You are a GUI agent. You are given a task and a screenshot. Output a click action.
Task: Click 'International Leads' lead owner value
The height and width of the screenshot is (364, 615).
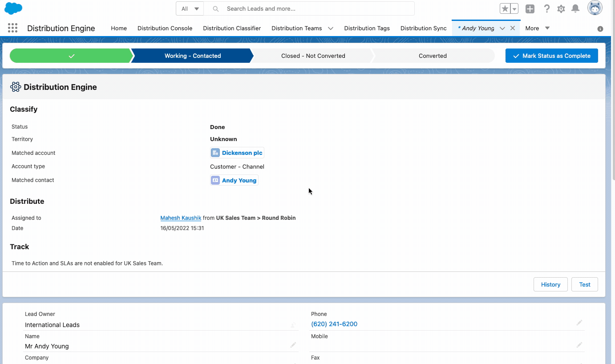[52, 325]
